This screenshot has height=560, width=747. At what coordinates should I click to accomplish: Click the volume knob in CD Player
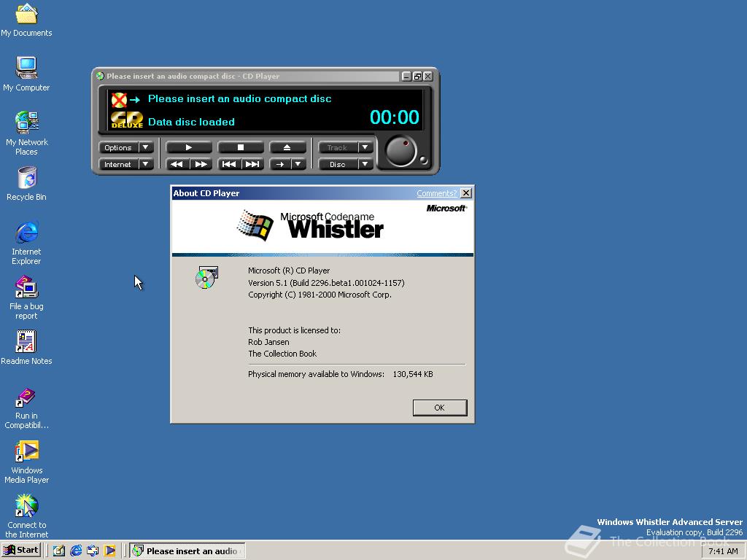[x=400, y=152]
